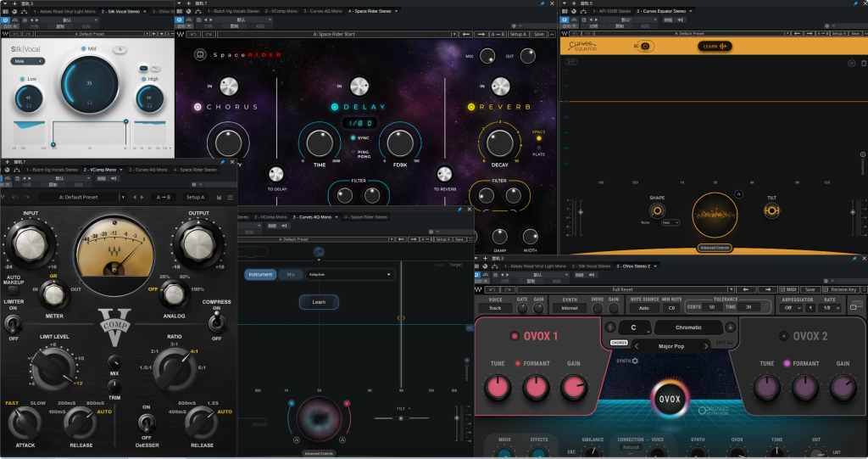Click the Curves AQ top circular logo icon
The height and width of the screenshot is (459, 868).
pos(319,252)
